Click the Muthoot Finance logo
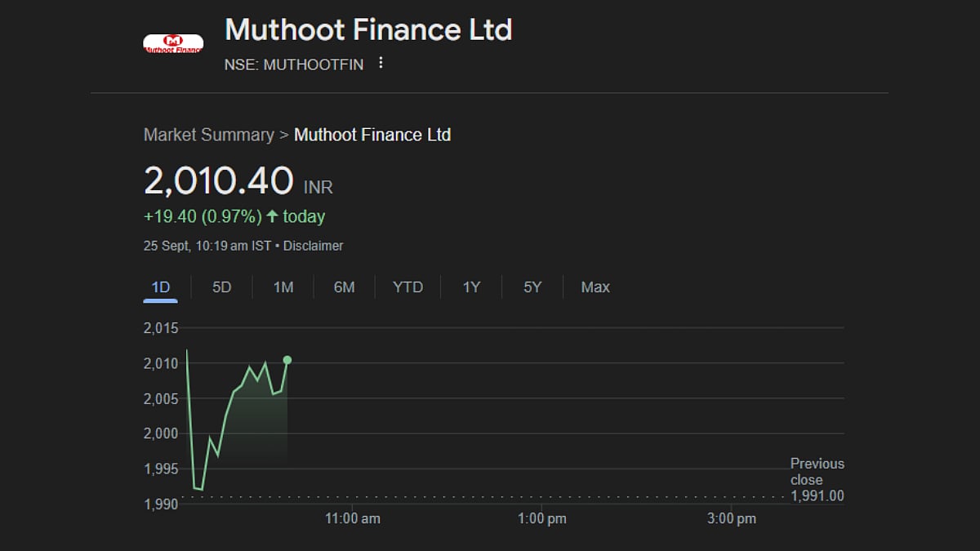 (x=172, y=44)
